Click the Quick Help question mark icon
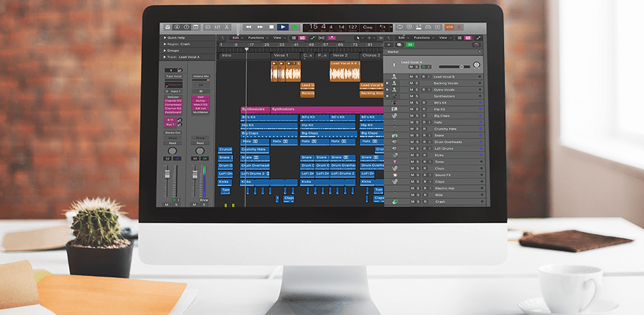 186,27
